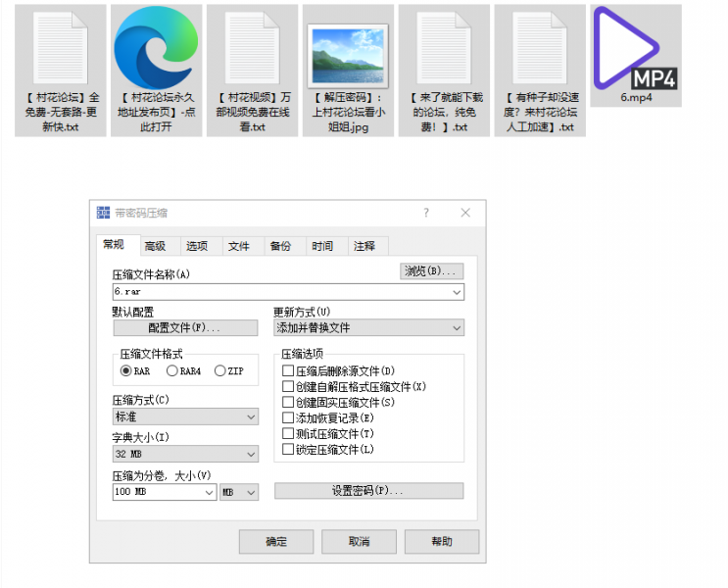Choose the ZIP archive format
The image size is (728, 588).
pos(220,371)
